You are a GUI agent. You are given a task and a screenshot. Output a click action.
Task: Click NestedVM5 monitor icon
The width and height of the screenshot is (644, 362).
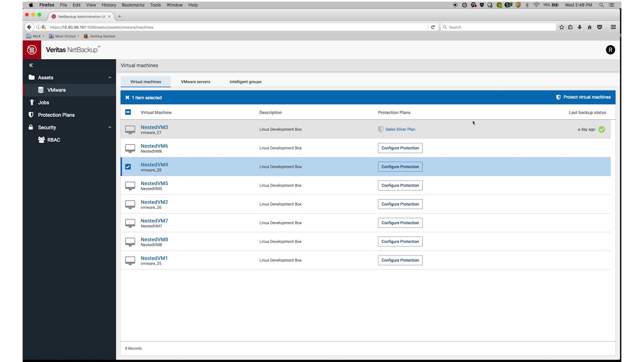130,186
